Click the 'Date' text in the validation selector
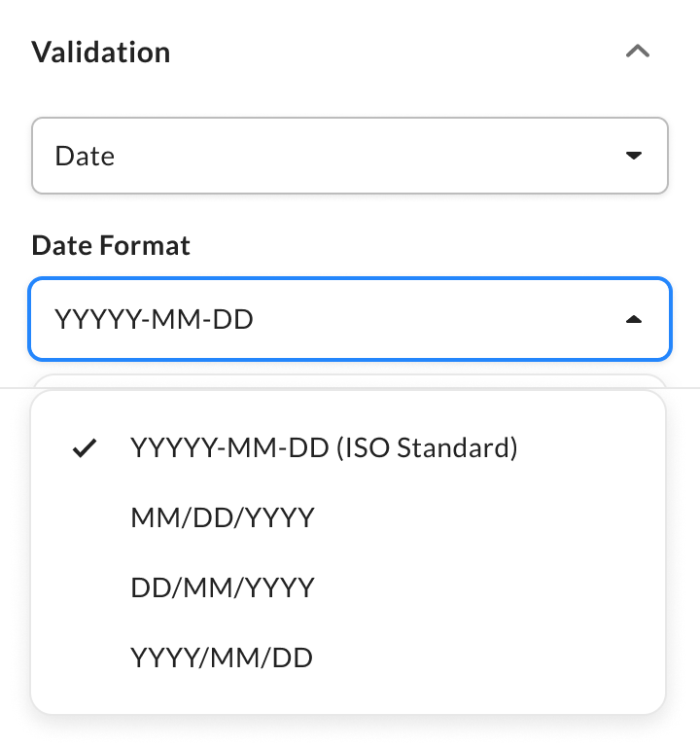 pos(85,156)
